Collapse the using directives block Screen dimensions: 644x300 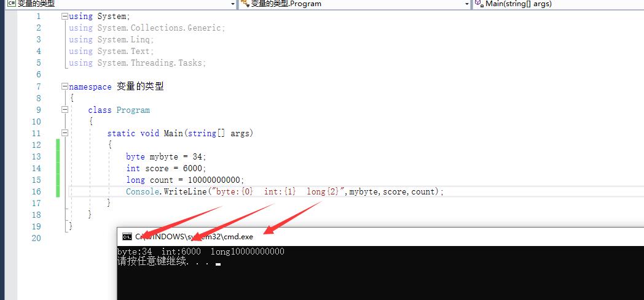pos(65,17)
